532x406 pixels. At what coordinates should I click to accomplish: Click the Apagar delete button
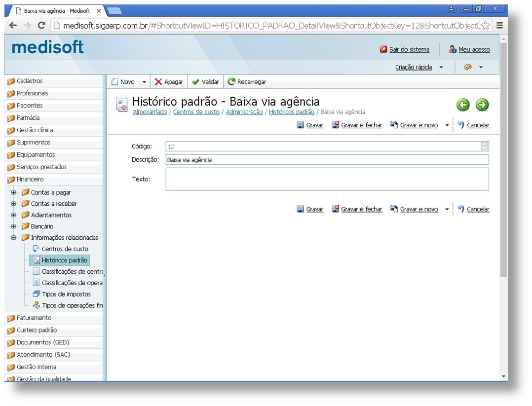[x=169, y=82]
